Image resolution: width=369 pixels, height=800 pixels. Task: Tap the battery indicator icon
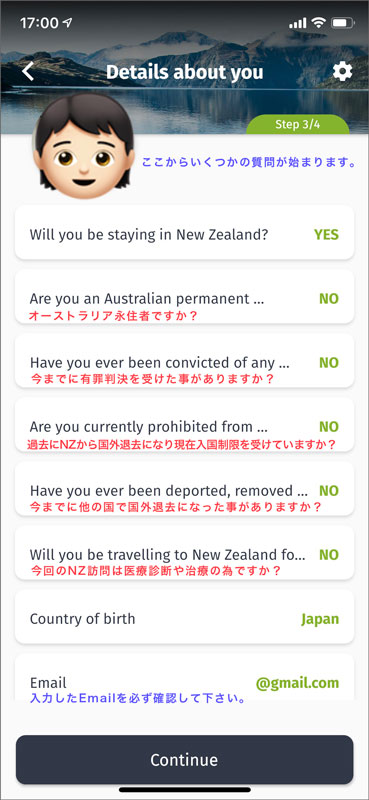point(342,23)
